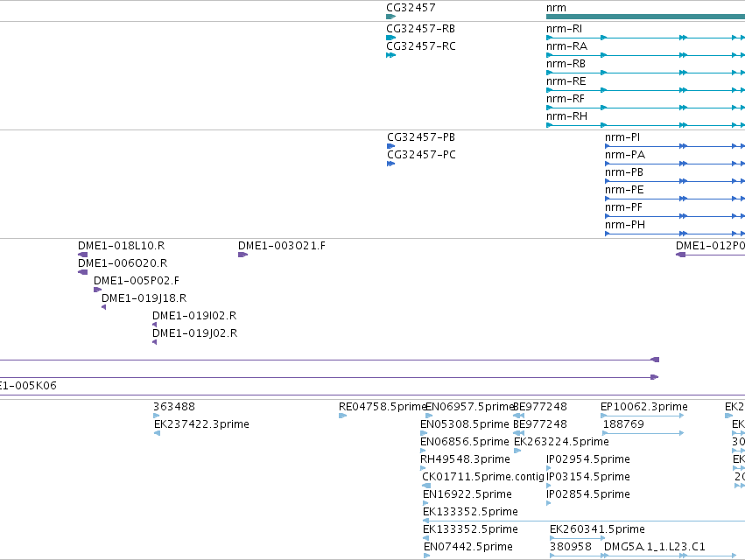Select the nrm-RB transcript label
The width and height of the screenshot is (745, 560).
(x=566, y=64)
